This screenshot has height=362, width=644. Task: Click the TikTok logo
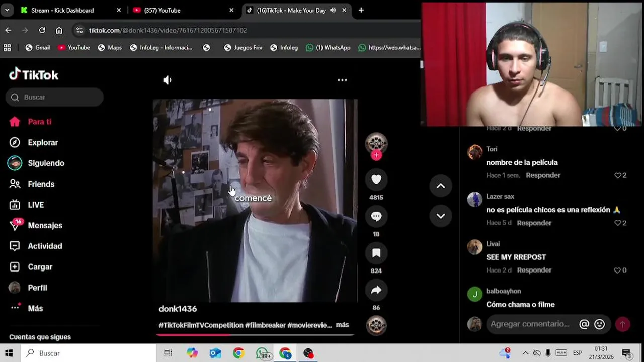point(34,75)
